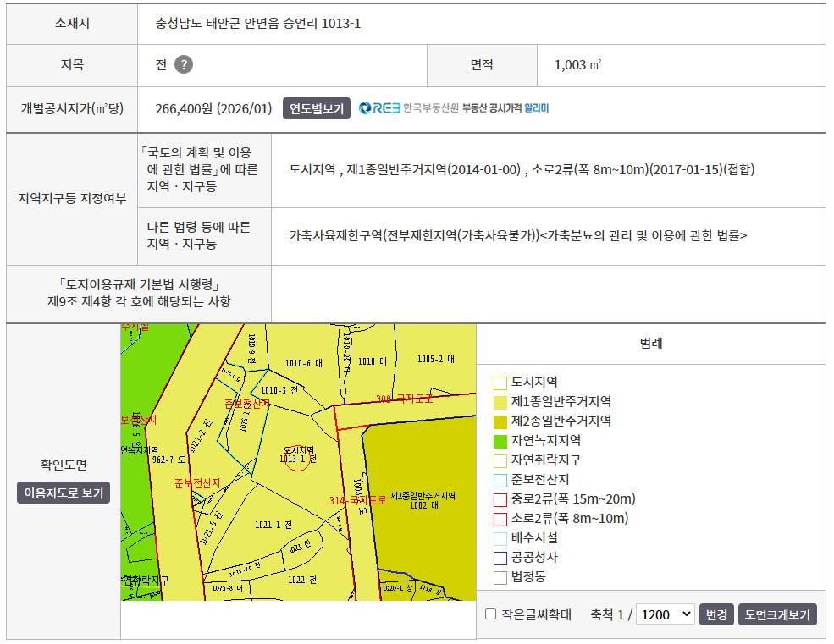This screenshot has height=644, width=834.
Task: Open the 연도별보기 yearly price view
Action: 317,108
